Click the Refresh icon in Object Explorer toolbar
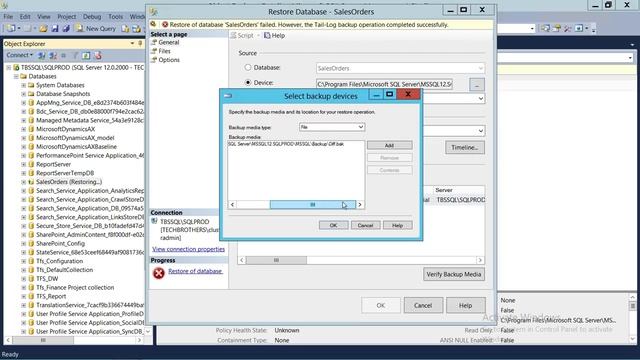640x360 pixels. [x=86, y=55]
